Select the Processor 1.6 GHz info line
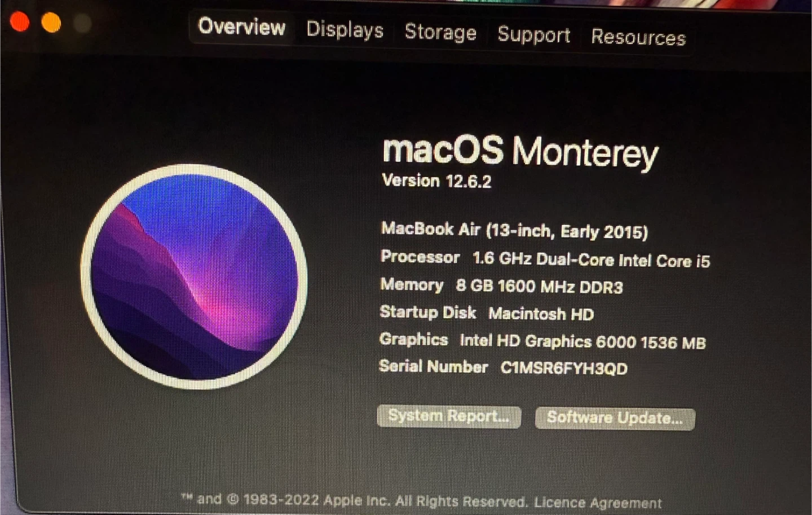Viewport: 812px width, 515px height. click(x=545, y=259)
